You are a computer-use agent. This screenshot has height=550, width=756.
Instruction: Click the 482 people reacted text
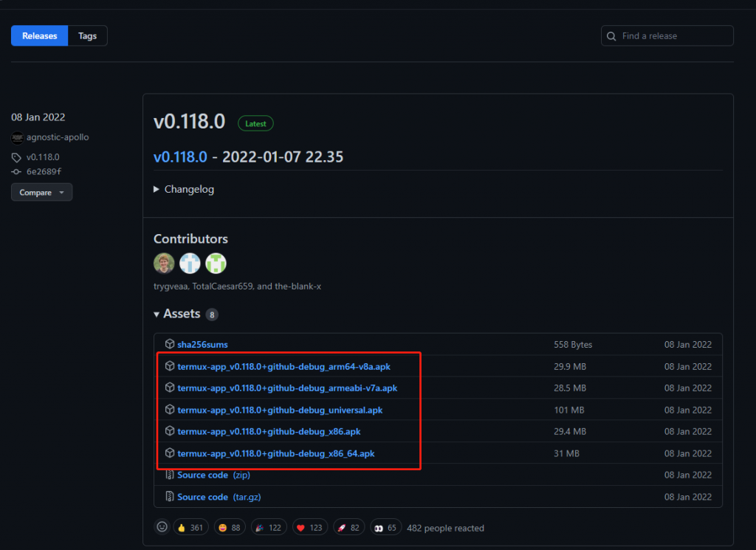(x=445, y=529)
